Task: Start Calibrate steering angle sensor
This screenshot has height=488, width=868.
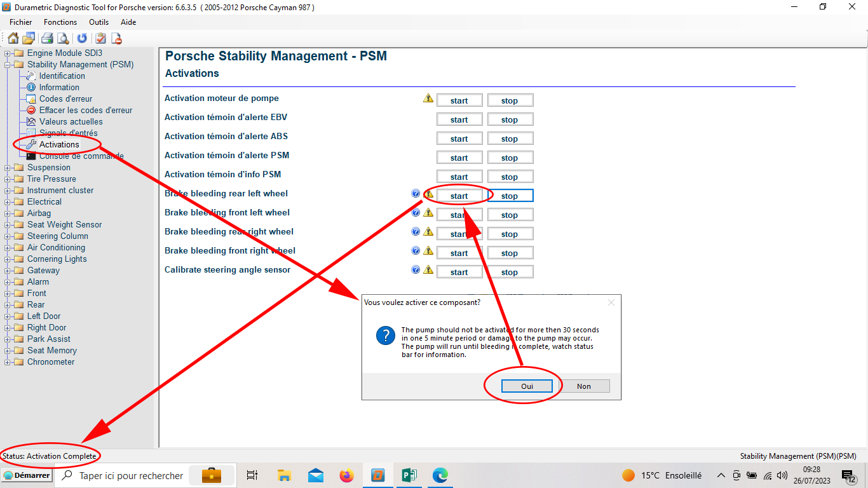Action: click(459, 272)
